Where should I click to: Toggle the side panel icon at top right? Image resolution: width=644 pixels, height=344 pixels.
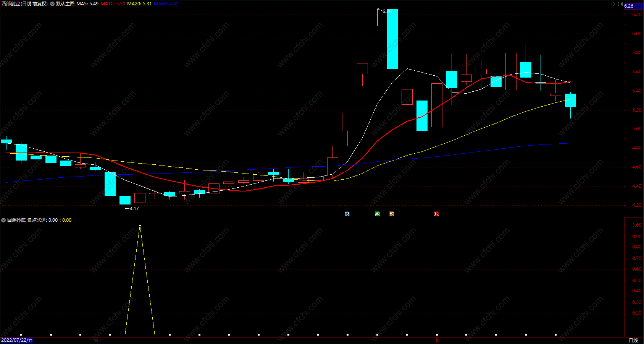pyautogui.click(x=620, y=4)
